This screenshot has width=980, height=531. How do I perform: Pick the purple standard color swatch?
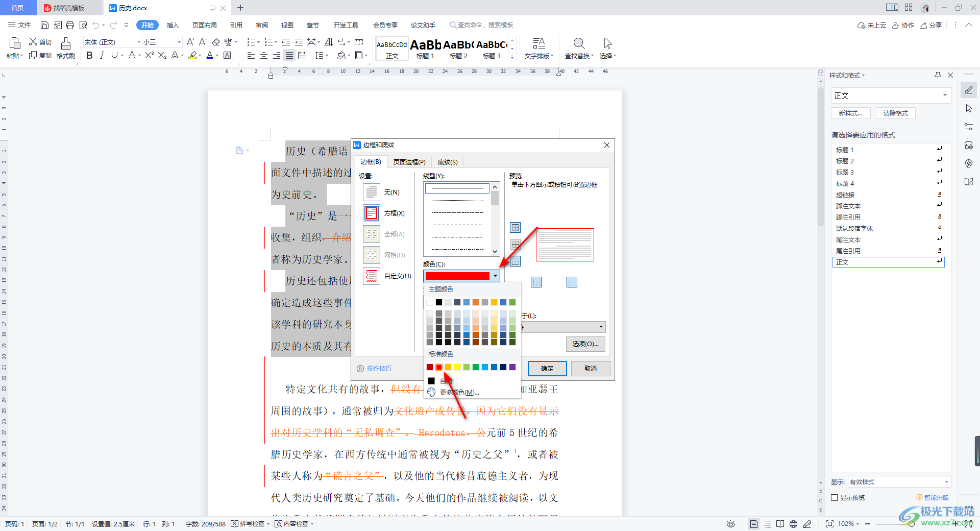point(512,367)
